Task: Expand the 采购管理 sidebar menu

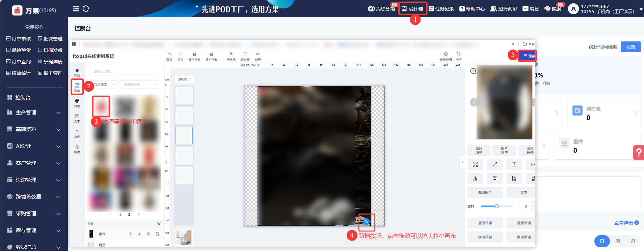Action: click(34, 214)
